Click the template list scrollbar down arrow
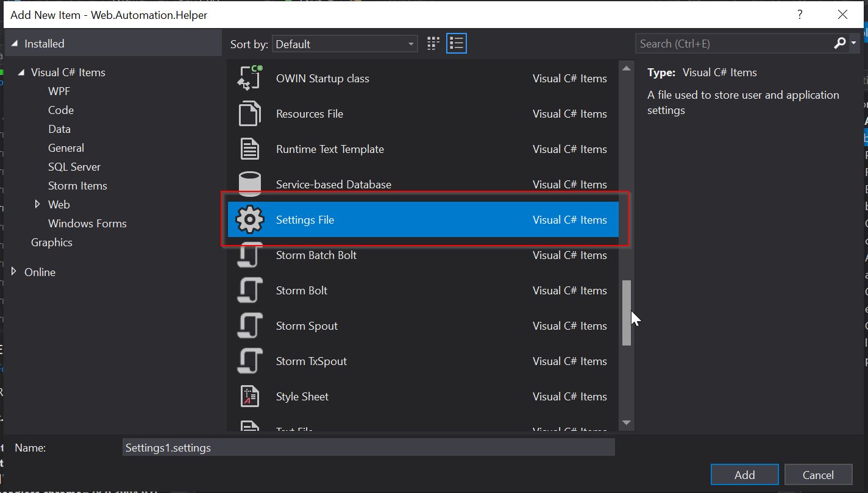868x493 pixels. (626, 422)
